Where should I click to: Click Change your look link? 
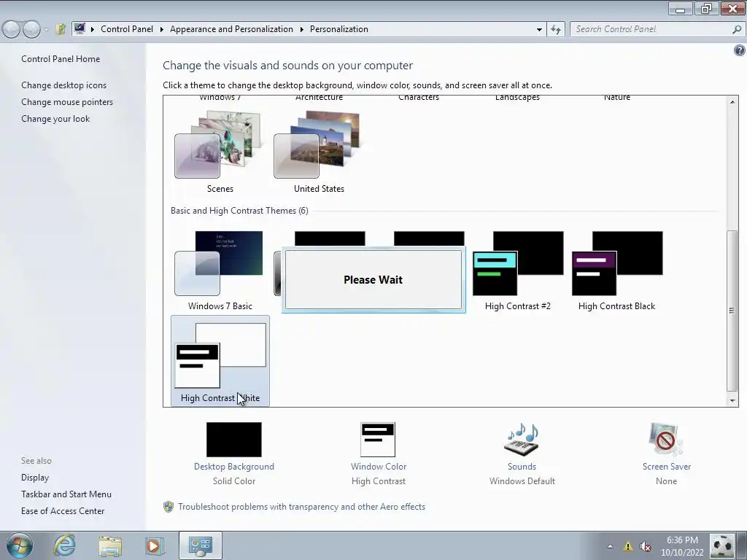tap(55, 119)
